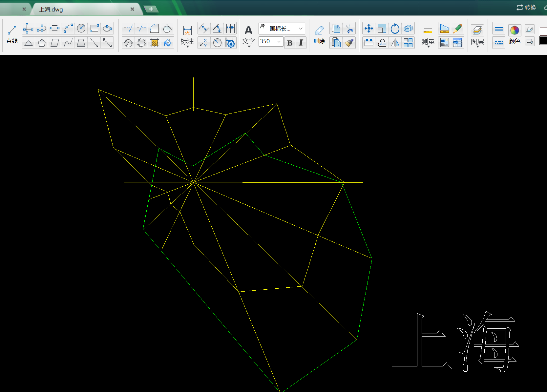Open the 图层 layers dropdown
Viewport: 547px width, 392px height.
tap(477, 36)
